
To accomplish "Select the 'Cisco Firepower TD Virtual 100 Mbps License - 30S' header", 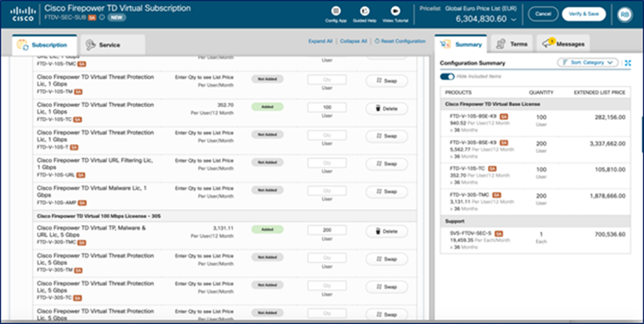I will [x=224, y=216].
